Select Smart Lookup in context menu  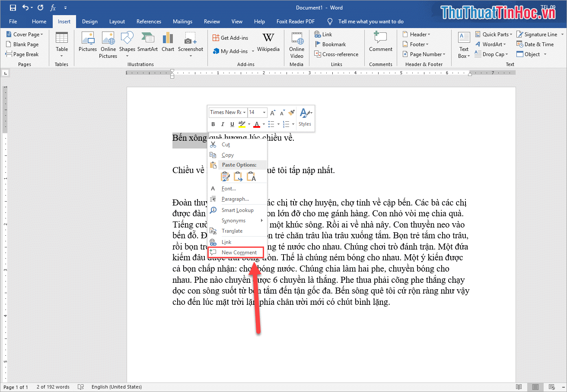click(x=237, y=210)
